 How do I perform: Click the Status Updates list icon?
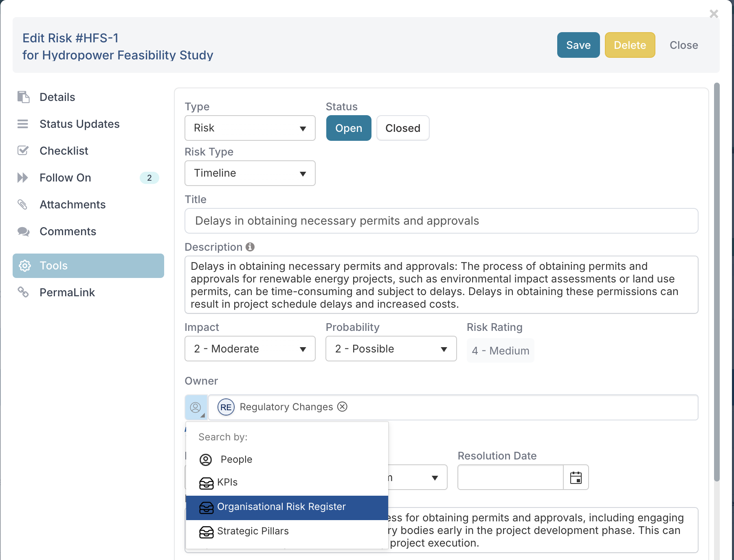tap(23, 124)
